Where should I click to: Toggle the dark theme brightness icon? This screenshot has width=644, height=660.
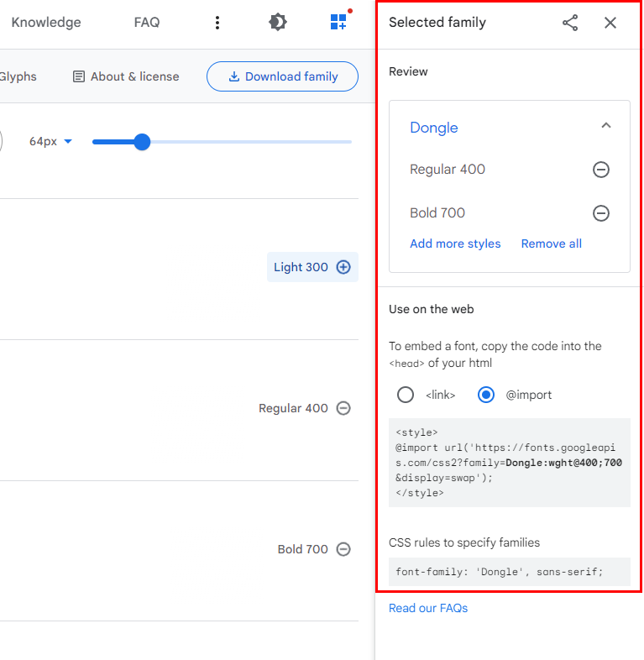tap(278, 22)
